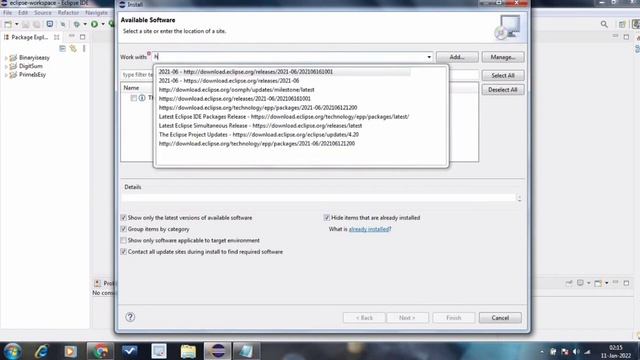
Task: Click the Collapse All icon in Package Explorer
Action: [x=62, y=49]
